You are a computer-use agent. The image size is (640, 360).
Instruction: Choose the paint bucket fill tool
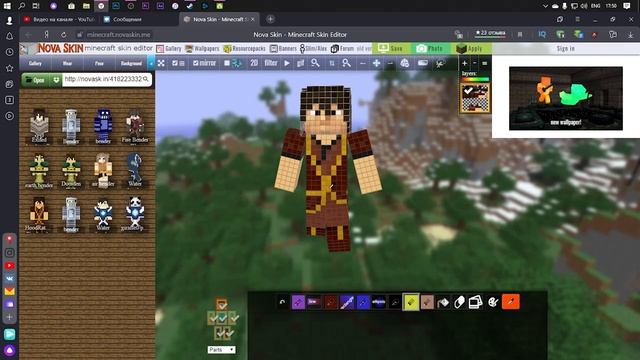coord(443,302)
